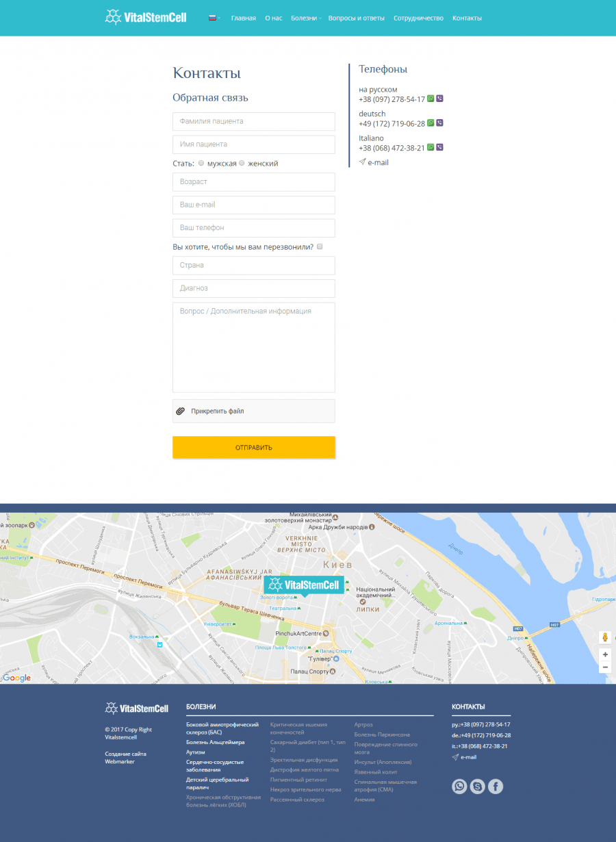Click Pegman street view icon on map

[605, 637]
